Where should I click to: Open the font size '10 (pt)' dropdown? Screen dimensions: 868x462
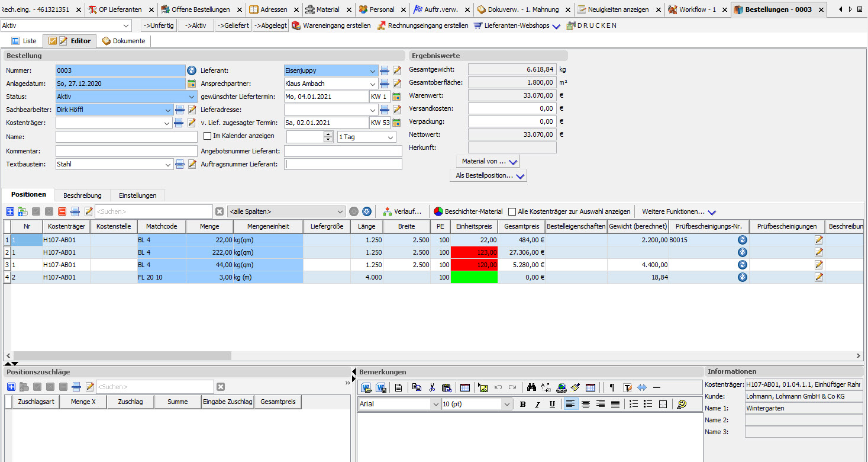click(x=506, y=404)
